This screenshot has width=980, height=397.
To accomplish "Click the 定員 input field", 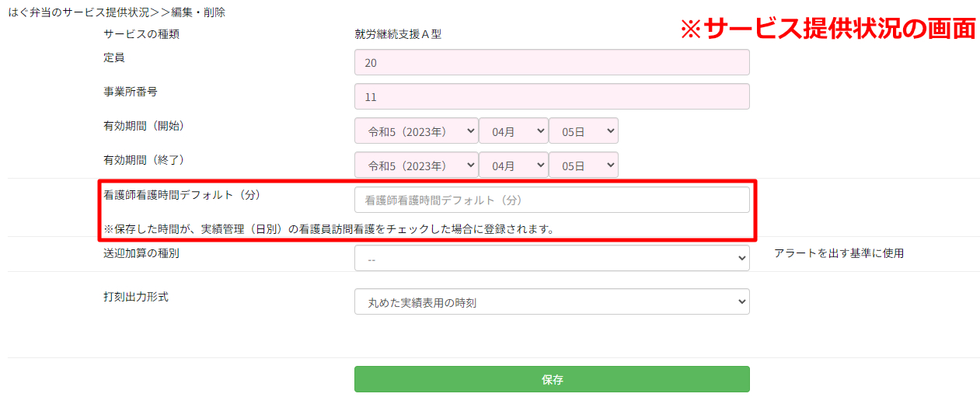I will tap(552, 62).
